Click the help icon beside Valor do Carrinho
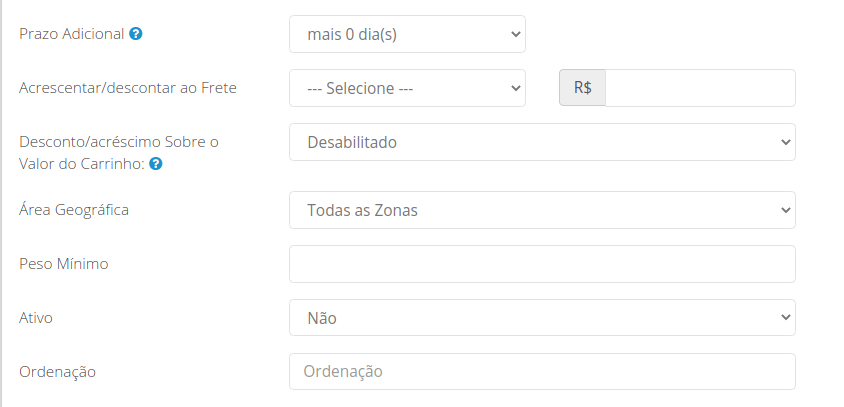 click(156, 164)
